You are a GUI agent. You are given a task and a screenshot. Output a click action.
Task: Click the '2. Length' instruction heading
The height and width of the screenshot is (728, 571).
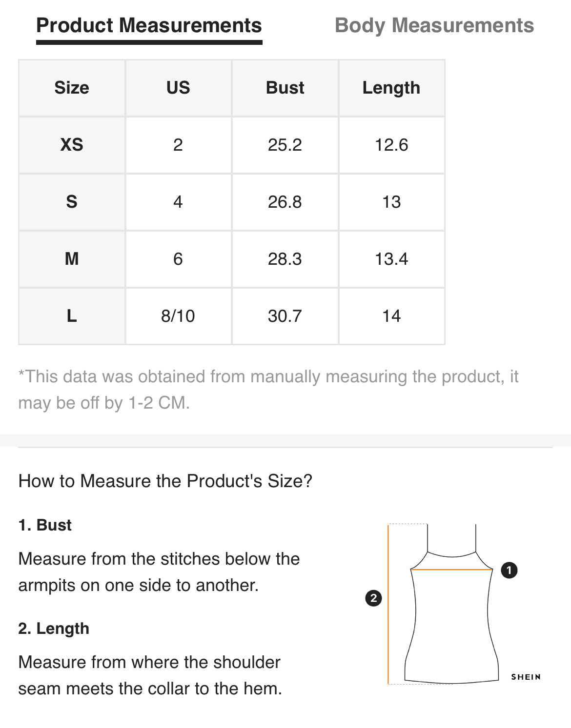(54, 629)
